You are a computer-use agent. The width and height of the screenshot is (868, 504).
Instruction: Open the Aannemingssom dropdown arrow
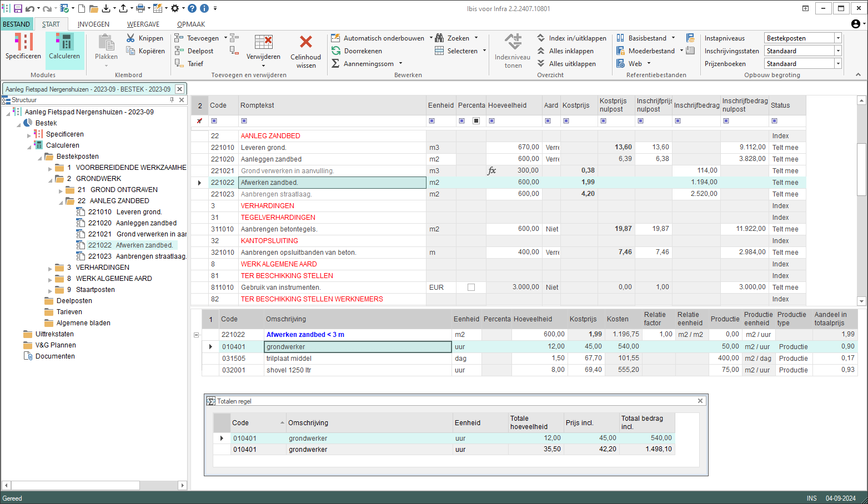coord(400,63)
